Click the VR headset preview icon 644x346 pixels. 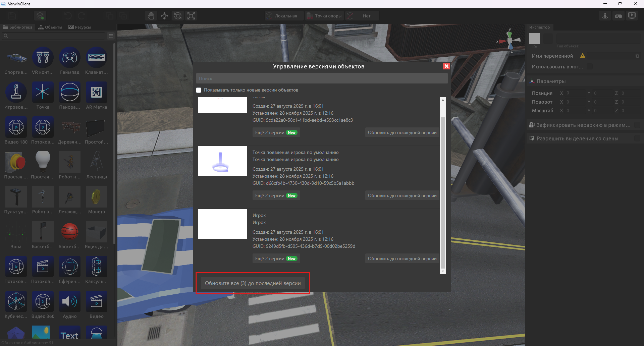[619, 16]
